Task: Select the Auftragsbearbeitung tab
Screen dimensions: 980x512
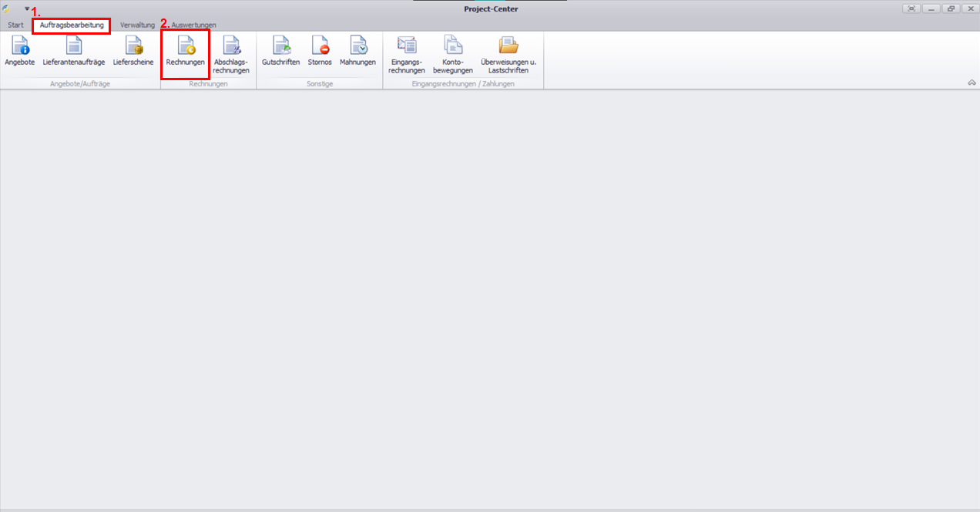Action: tap(72, 25)
